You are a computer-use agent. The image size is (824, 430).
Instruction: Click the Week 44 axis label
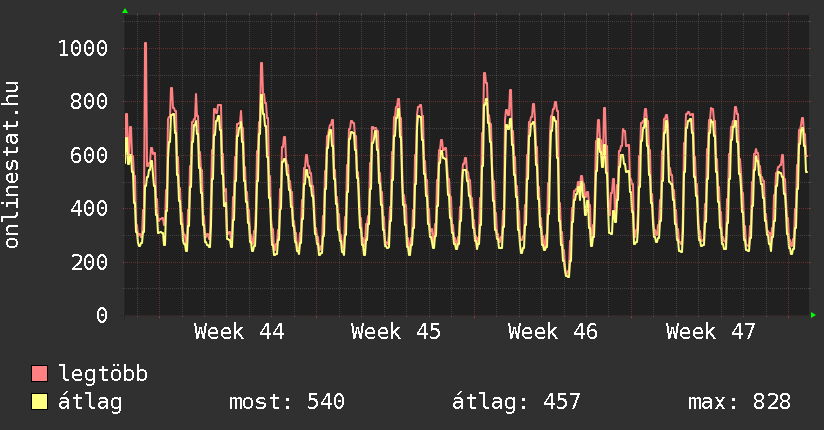(239, 332)
